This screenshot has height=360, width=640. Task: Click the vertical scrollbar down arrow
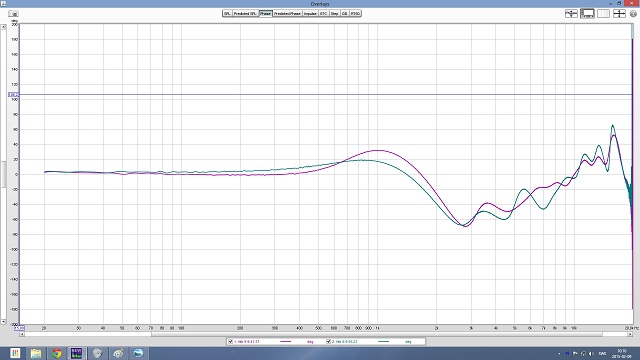click(3, 322)
